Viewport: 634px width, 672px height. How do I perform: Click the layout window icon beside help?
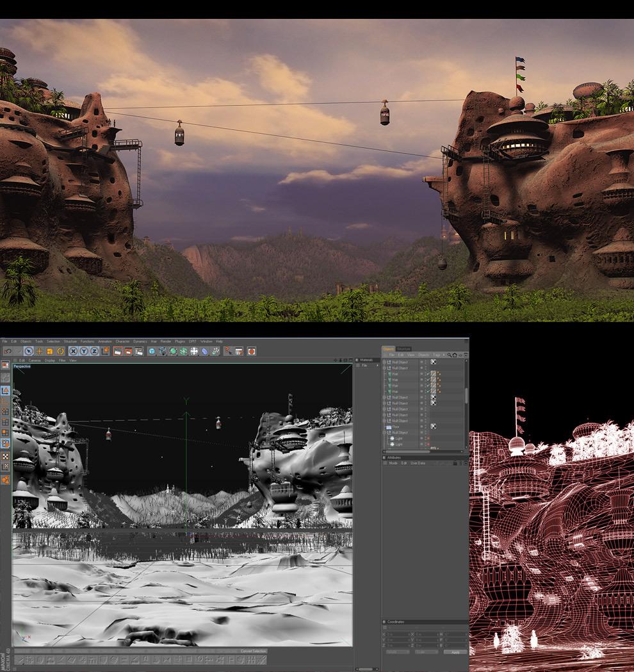239,351
